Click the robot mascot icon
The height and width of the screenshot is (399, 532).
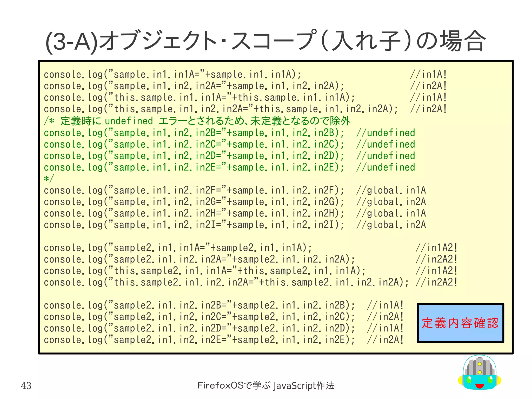(480, 372)
